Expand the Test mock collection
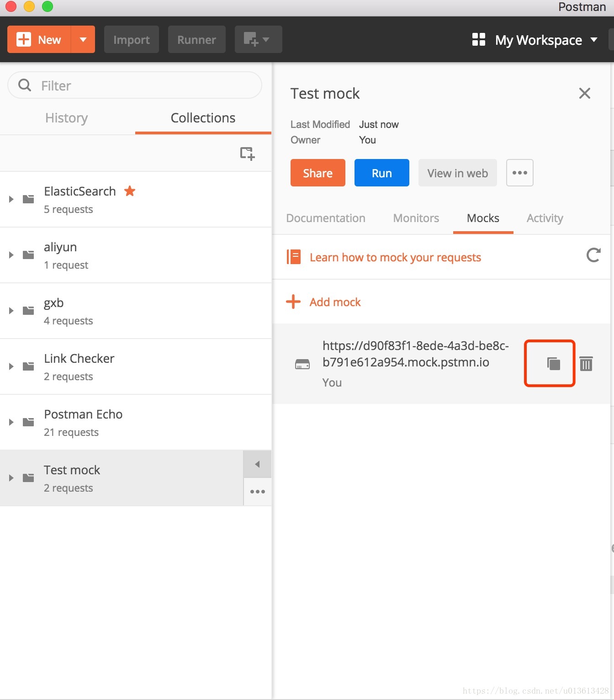This screenshot has height=700, width=614. pyautogui.click(x=11, y=478)
